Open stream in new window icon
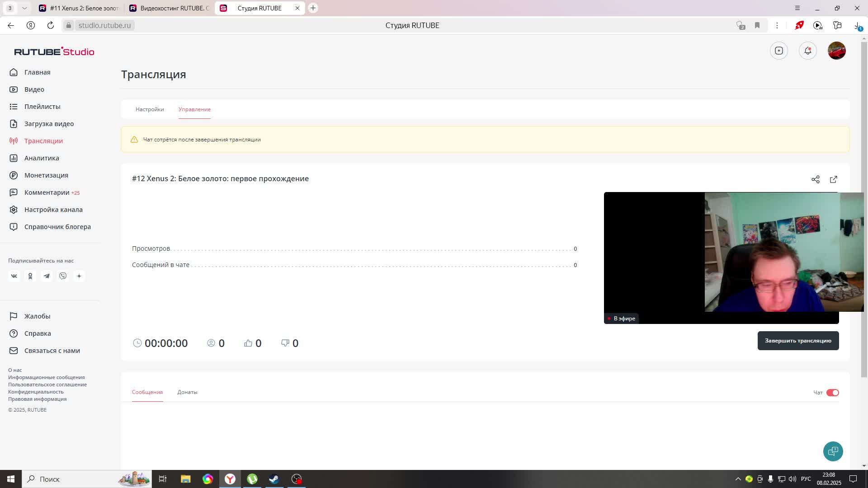The height and width of the screenshot is (488, 868). 833,179
